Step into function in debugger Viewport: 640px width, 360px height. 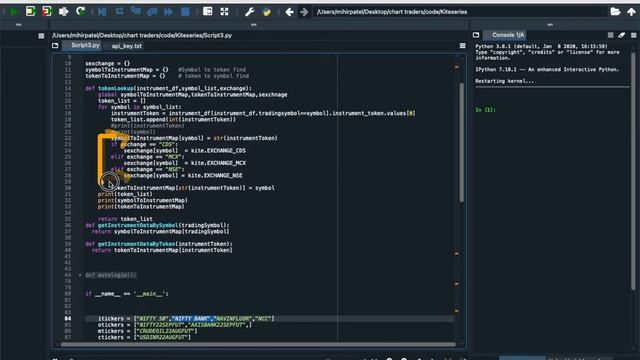(x=136, y=11)
